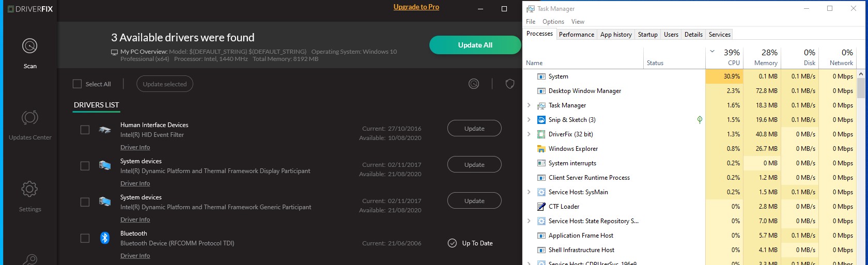Open the View menu in Task Manager
This screenshot has width=868, height=265.
578,22
